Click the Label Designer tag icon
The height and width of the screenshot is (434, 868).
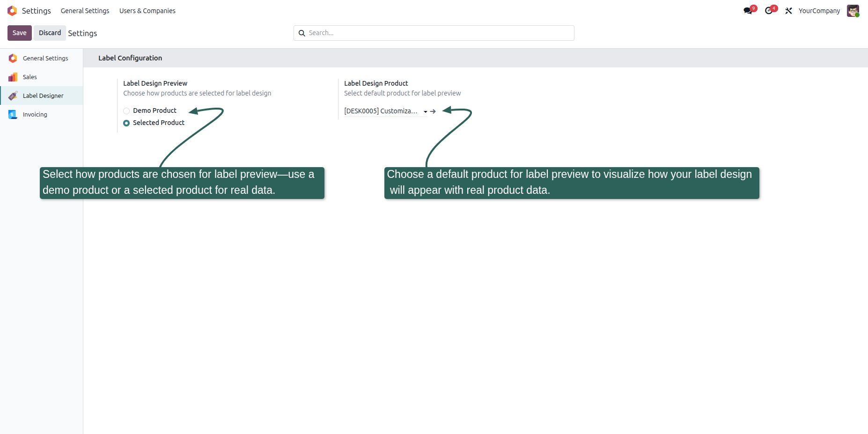(13, 96)
